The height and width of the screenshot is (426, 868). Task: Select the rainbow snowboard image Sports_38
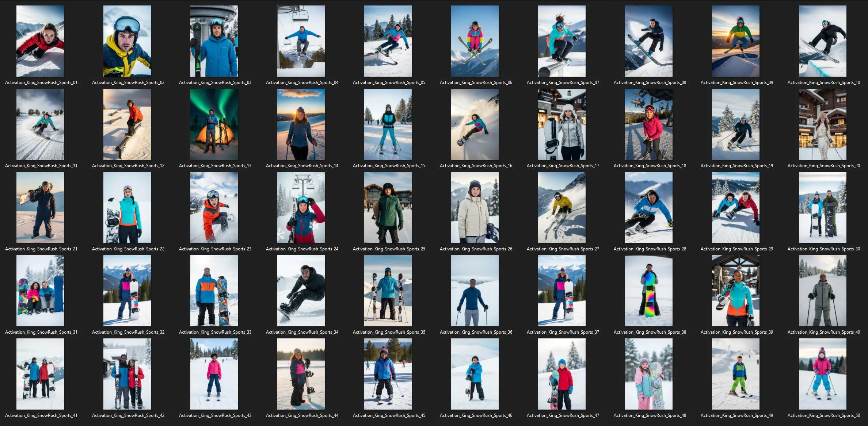[x=649, y=291]
